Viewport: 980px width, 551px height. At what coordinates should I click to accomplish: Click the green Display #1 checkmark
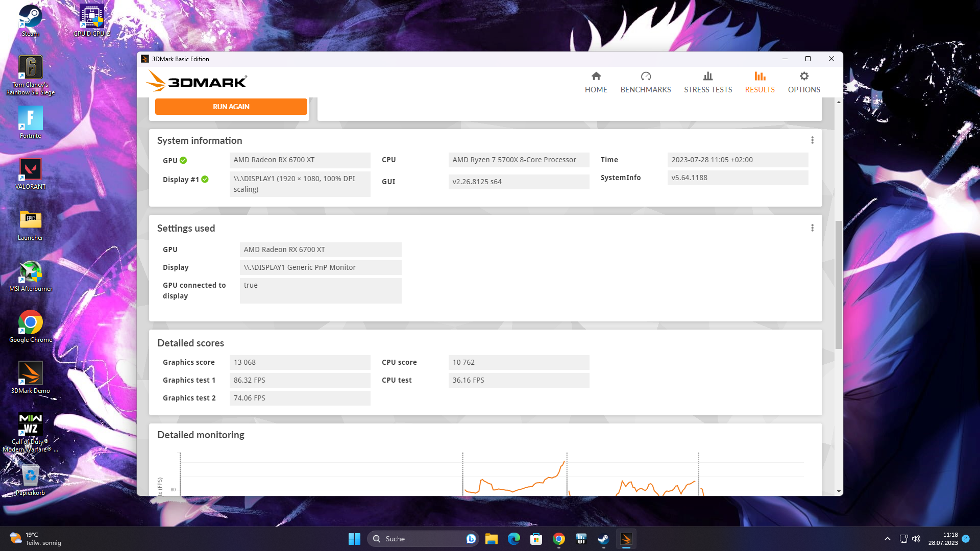[x=205, y=179]
